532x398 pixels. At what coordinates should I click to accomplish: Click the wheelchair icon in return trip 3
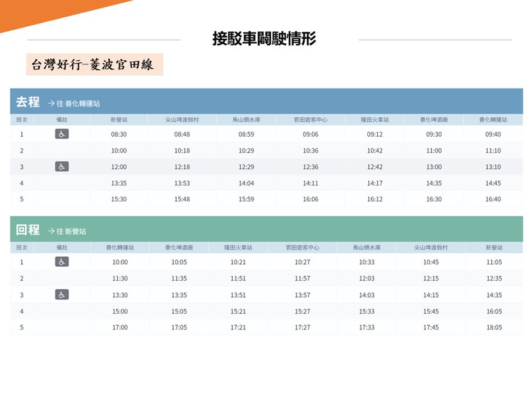(x=62, y=295)
